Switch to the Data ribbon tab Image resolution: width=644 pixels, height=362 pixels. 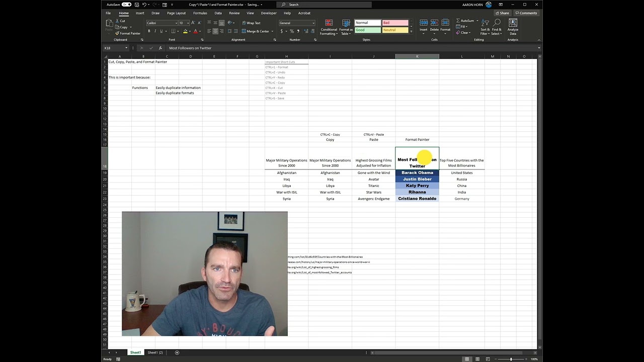click(x=218, y=13)
